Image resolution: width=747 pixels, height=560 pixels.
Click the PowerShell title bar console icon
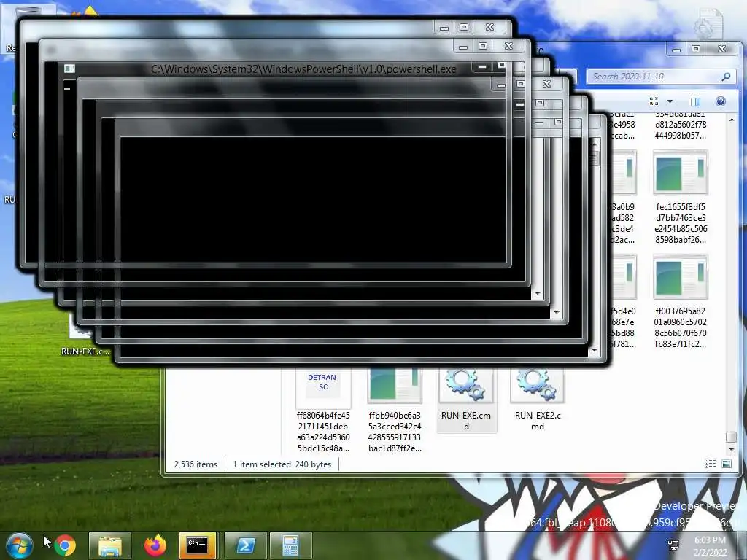[x=69, y=69]
